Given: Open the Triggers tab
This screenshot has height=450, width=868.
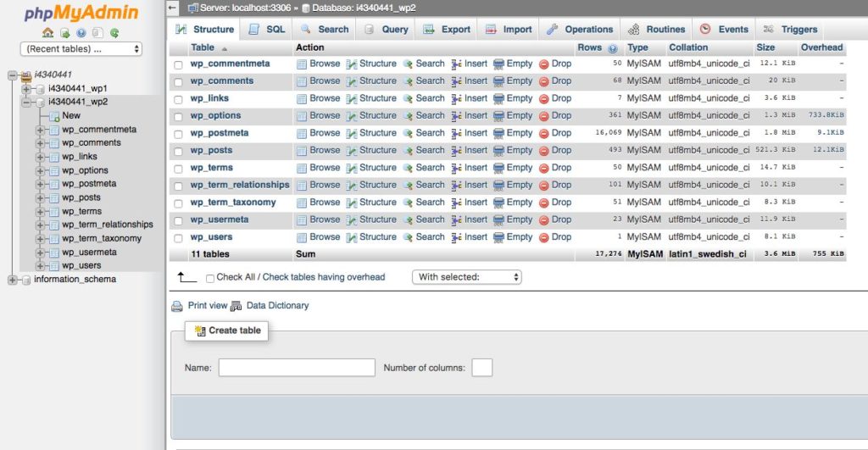Looking at the screenshot, I should [x=791, y=30].
